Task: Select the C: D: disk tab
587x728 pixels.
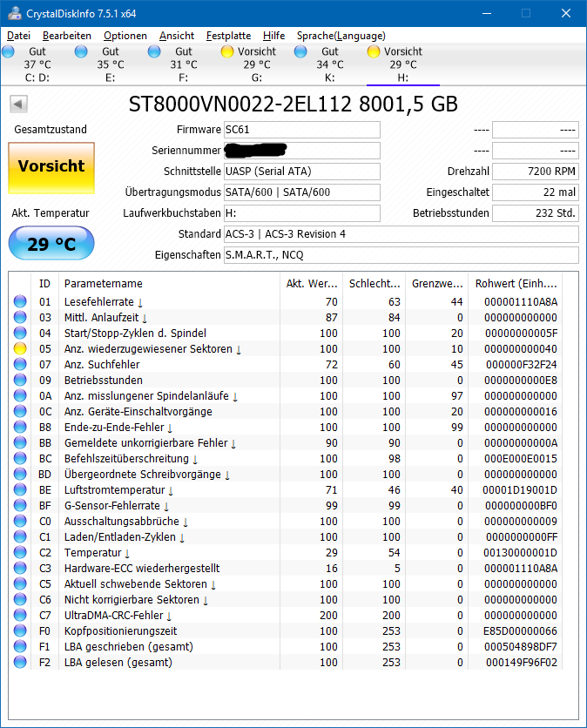Action: click(x=37, y=64)
